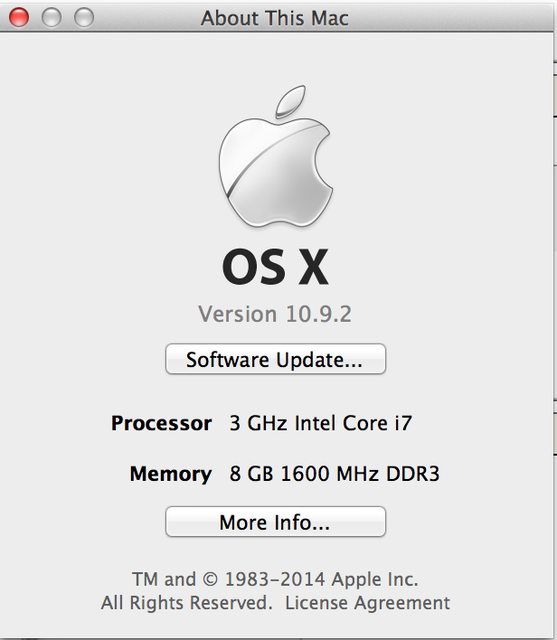Click the word Version in the version line
Viewport: 557px width, 640px height.
tap(238, 314)
